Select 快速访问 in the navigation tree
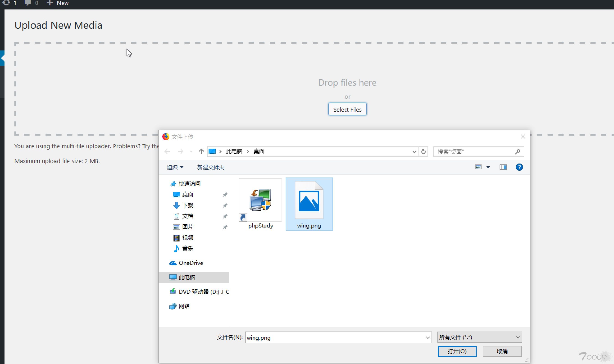 [190, 184]
